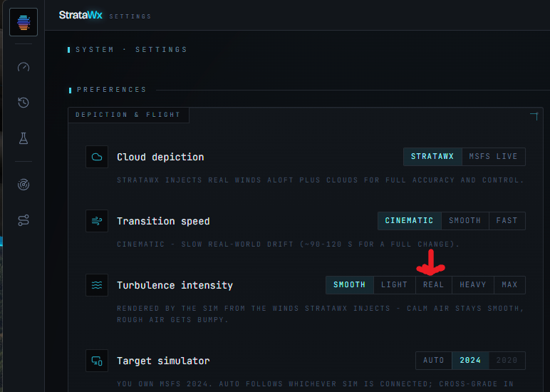Set turbulence intensity to REAL
This screenshot has height=392, width=550.
point(434,285)
